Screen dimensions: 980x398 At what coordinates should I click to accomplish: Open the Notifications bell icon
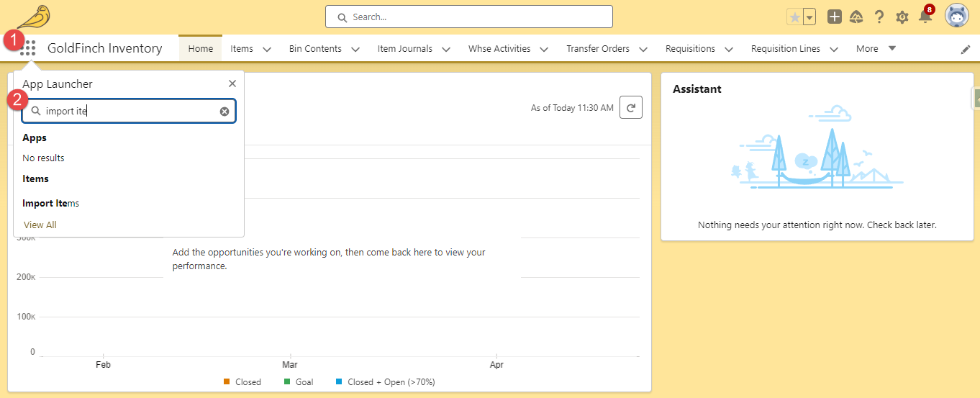coord(925,16)
